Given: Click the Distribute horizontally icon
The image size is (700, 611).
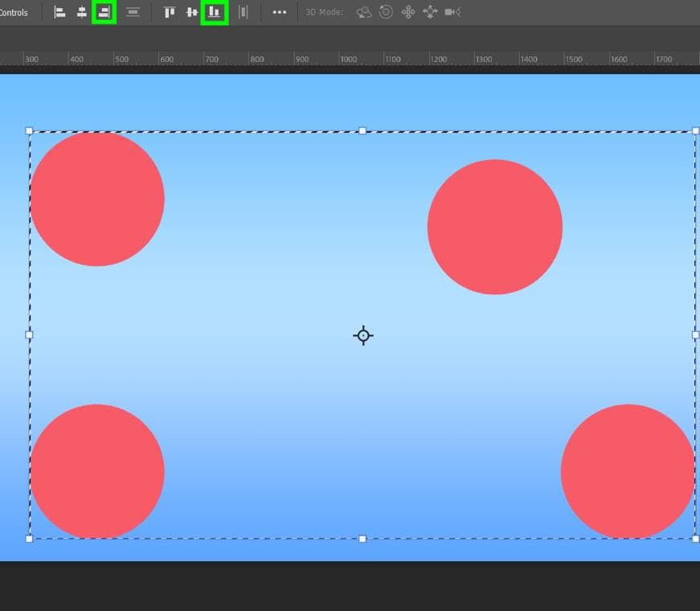Looking at the screenshot, I should 244,13.
